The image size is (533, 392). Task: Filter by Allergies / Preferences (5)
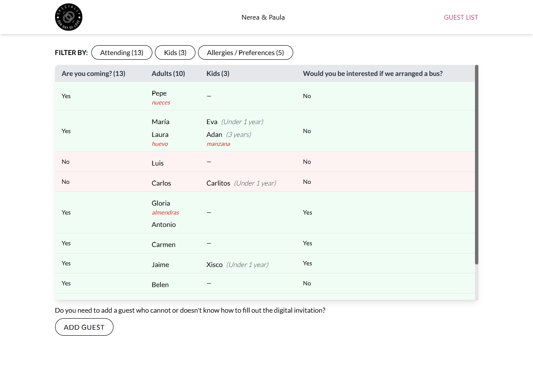(245, 52)
